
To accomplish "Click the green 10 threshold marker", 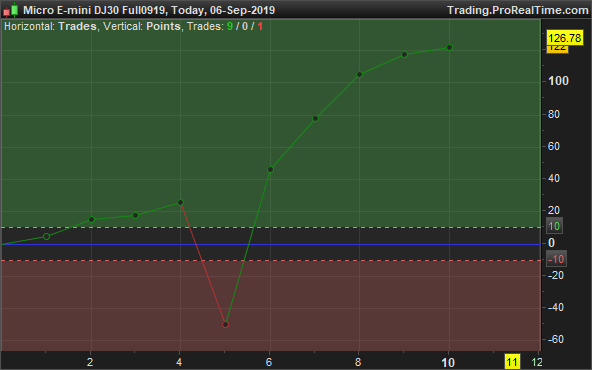I will [x=554, y=226].
